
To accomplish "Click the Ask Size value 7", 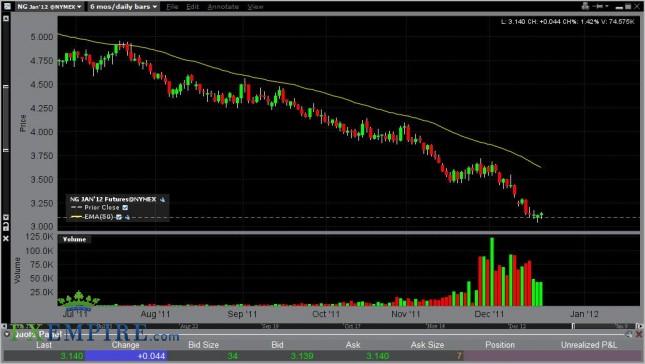I will [x=459, y=356].
